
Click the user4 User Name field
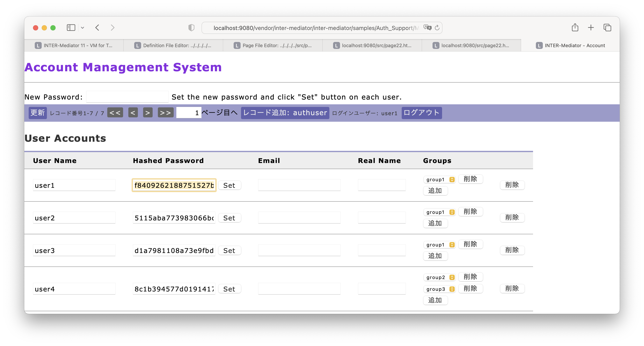coord(74,289)
